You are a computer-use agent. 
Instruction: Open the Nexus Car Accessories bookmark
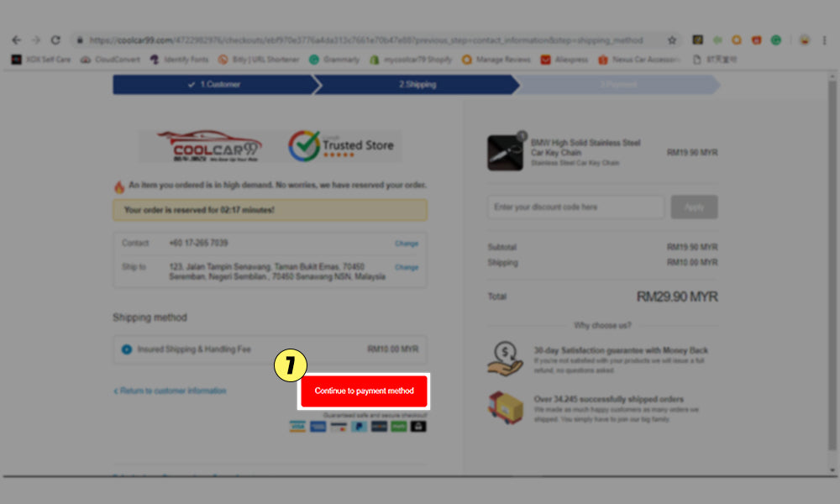click(x=639, y=60)
